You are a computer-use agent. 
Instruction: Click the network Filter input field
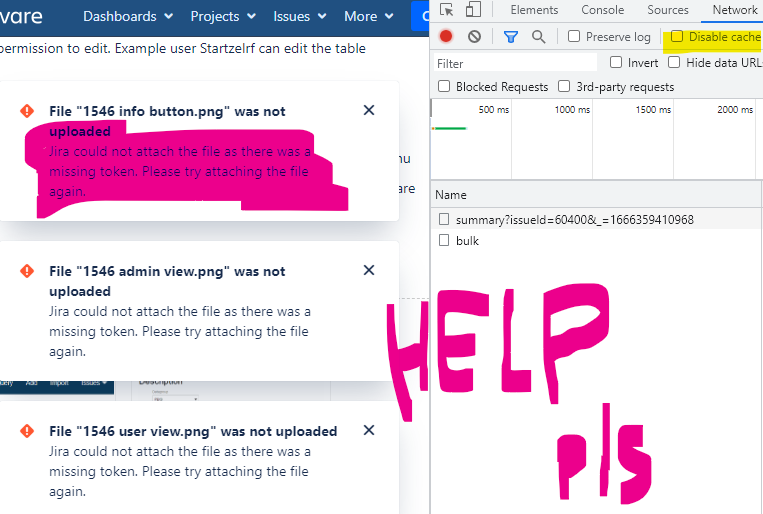pyautogui.click(x=515, y=63)
